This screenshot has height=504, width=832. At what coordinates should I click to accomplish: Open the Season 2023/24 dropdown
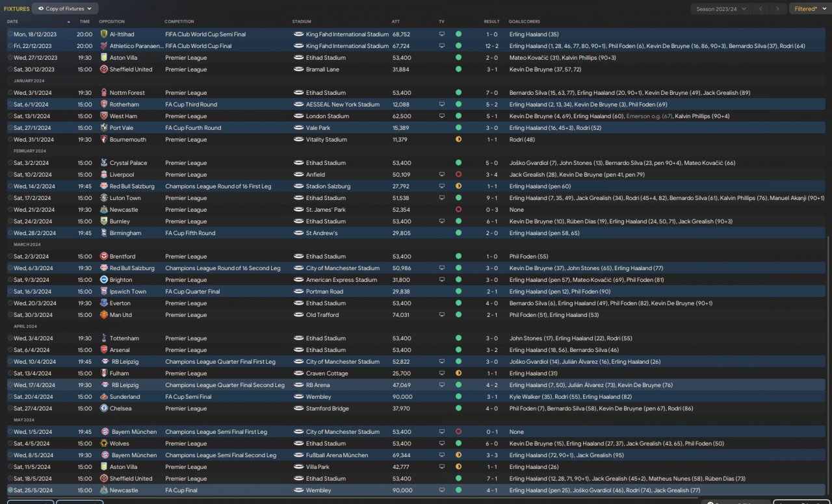[720, 9]
